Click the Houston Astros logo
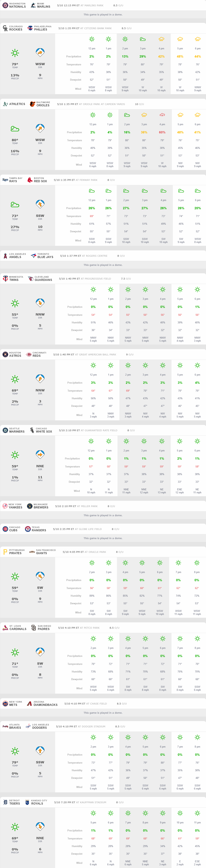206x868 pixels. pyautogui.click(x=5, y=354)
